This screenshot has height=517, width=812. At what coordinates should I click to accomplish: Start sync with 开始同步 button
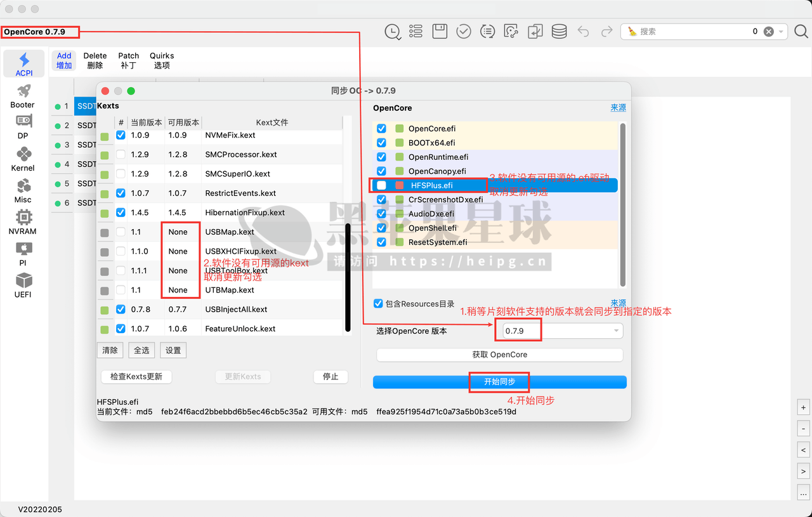tap(500, 382)
